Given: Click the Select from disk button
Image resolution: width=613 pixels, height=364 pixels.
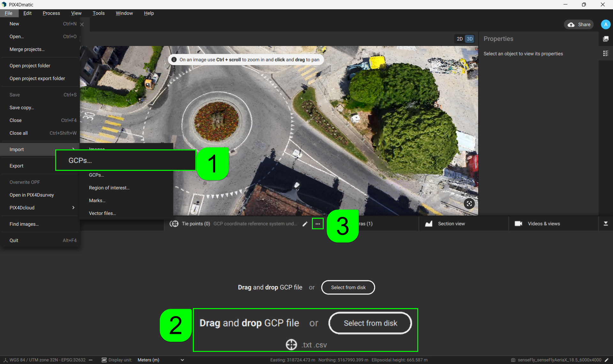Looking at the screenshot, I should pyautogui.click(x=348, y=287).
